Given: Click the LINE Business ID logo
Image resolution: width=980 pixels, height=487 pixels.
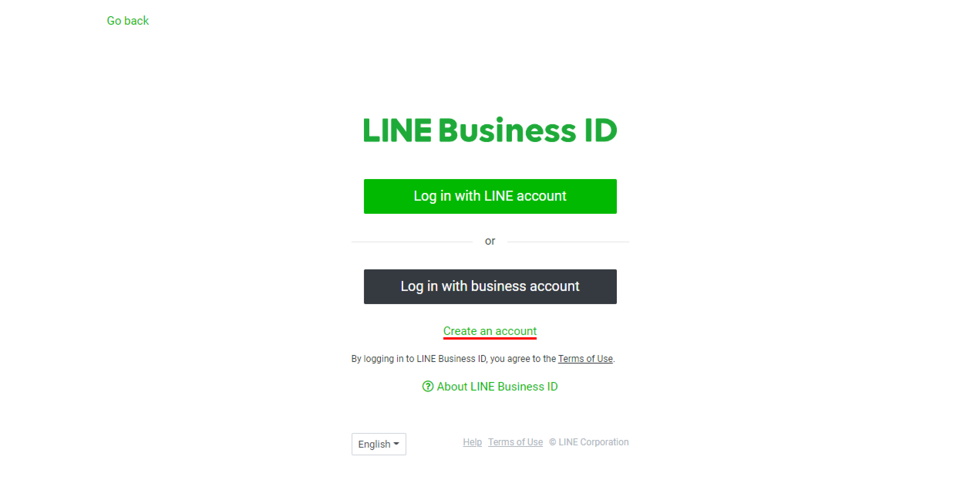Looking at the screenshot, I should (490, 130).
